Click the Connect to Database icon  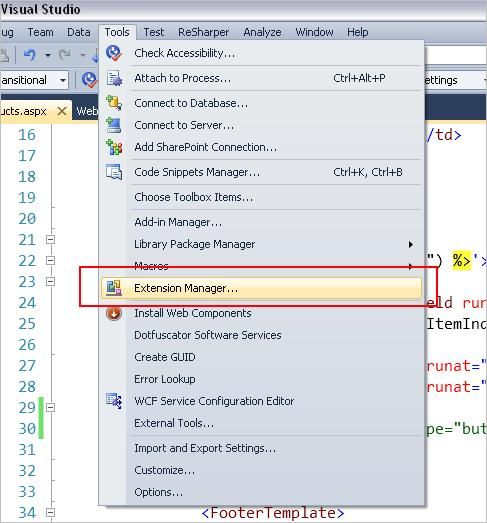(x=114, y=103)
